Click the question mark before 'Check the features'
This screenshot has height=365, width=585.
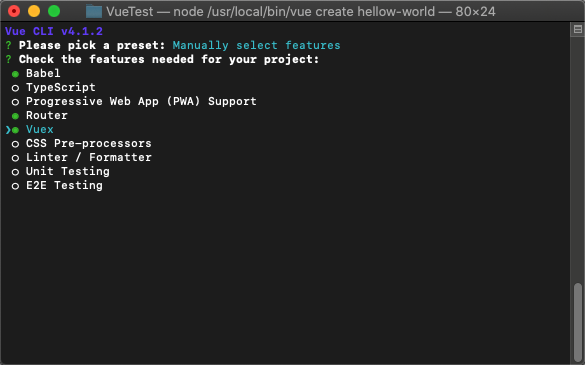(x=8, y=59)
